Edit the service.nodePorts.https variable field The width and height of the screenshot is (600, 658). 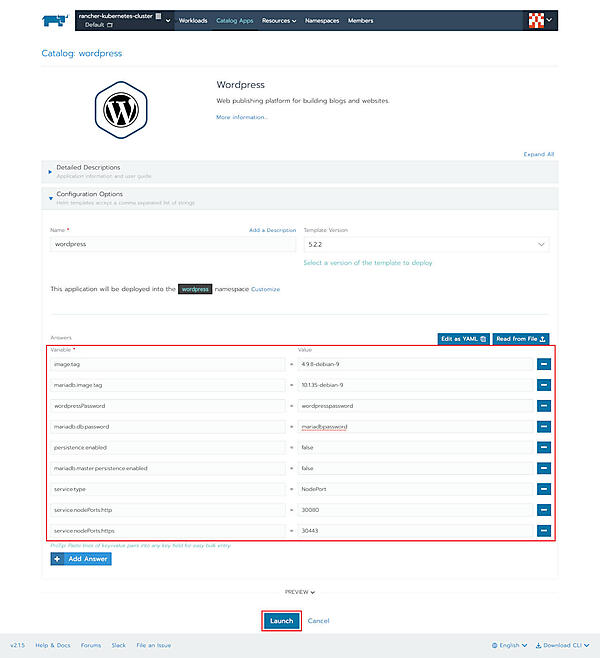click(168, 531)
